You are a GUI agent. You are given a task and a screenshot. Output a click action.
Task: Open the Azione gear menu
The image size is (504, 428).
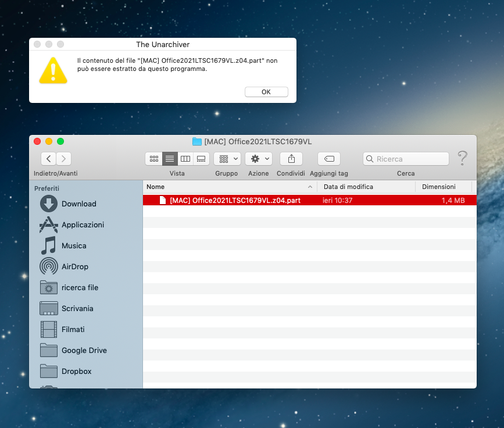coord(259,159)
